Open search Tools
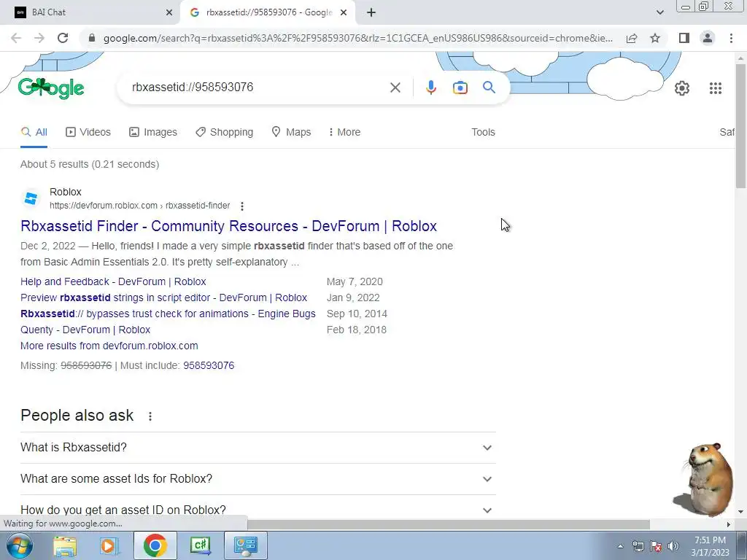 pos(483,133)
